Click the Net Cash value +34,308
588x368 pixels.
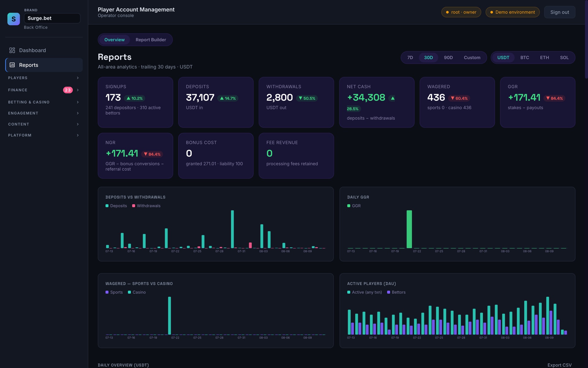pos(366,98)
